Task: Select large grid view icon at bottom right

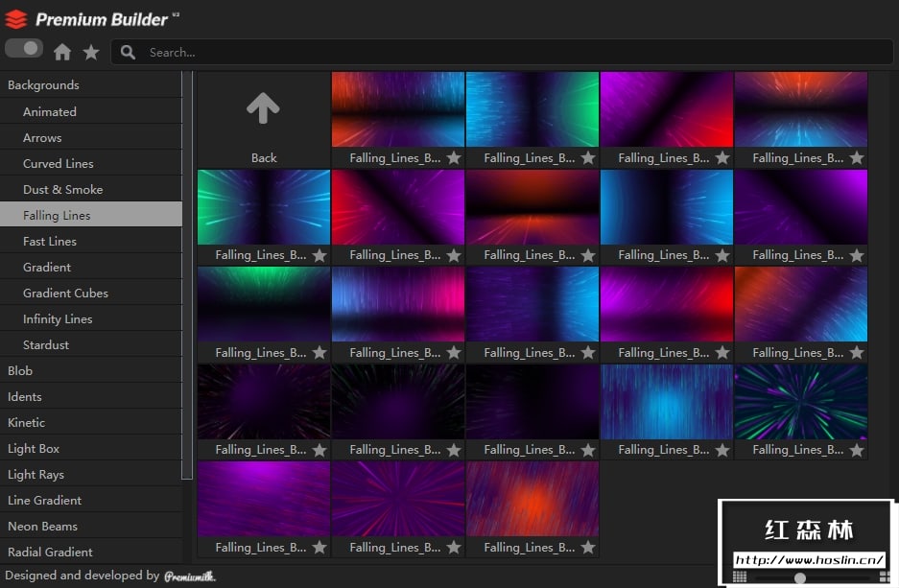Action: pyautogui.click(x=883, y=576)
